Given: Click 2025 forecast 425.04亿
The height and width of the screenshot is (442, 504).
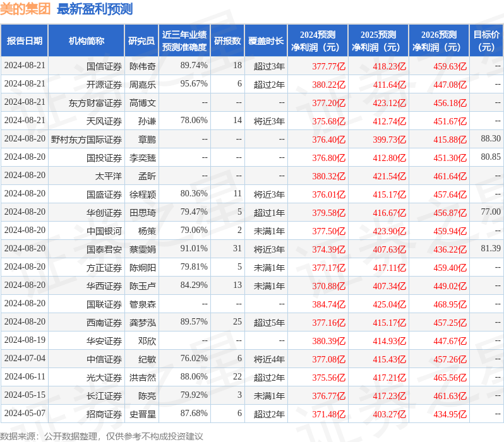Looking at the screenshot, I should 390,304.
